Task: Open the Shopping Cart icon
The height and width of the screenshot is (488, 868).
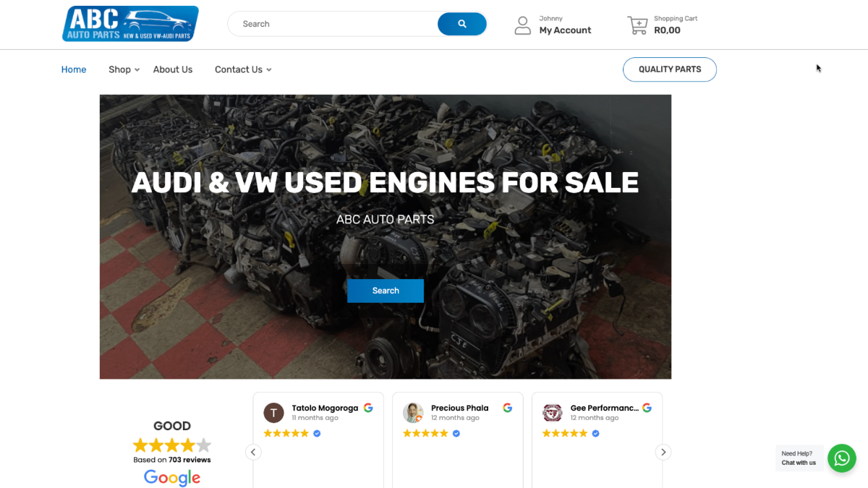Action: (637, 24)
